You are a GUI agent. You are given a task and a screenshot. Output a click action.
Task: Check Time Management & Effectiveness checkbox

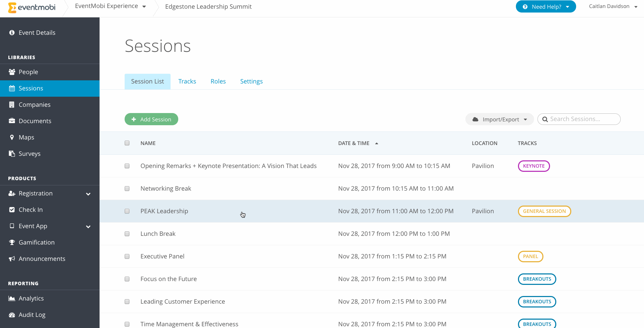click(127, 324)
